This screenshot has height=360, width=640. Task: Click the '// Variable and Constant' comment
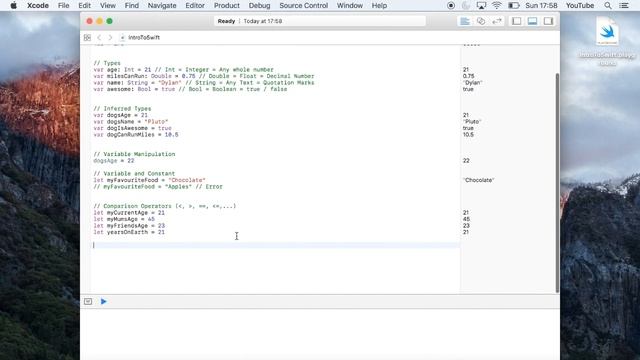click(134, 173)
